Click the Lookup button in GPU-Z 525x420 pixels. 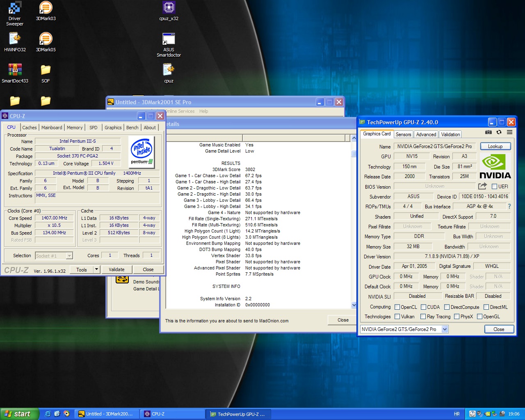tap(495, 146)
